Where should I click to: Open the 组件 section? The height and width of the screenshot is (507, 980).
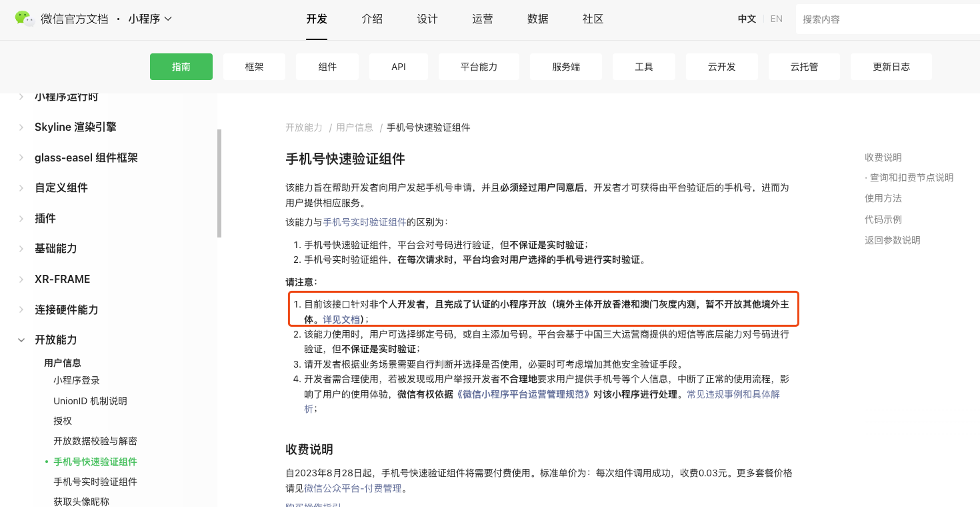[327, 67]
